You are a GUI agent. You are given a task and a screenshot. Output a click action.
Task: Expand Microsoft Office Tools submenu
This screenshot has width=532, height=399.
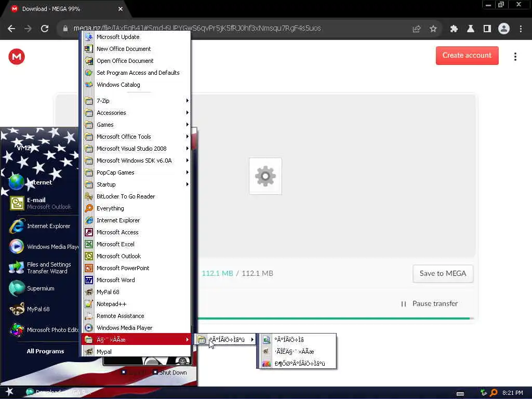(x=136, y=137)
